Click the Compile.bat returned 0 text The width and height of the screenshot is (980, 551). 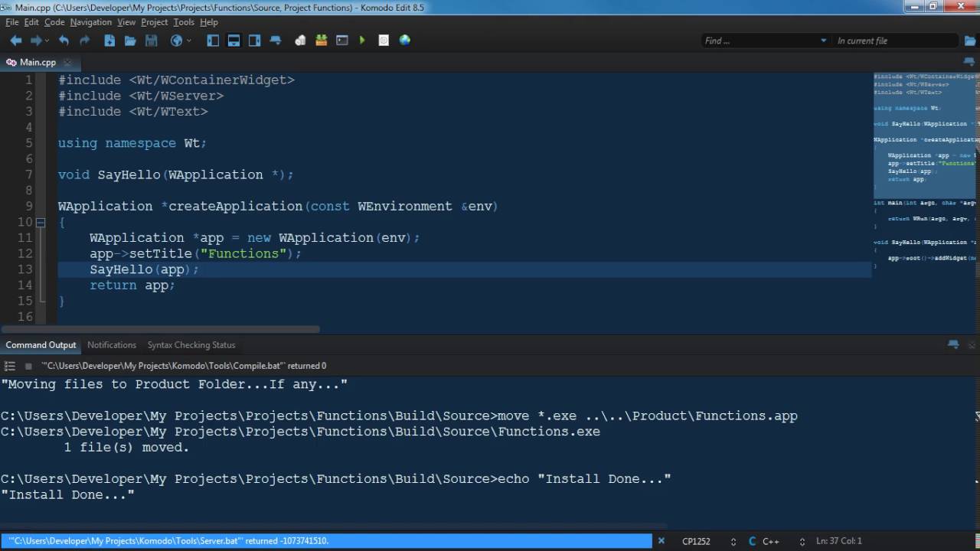[x=184, y=366]
